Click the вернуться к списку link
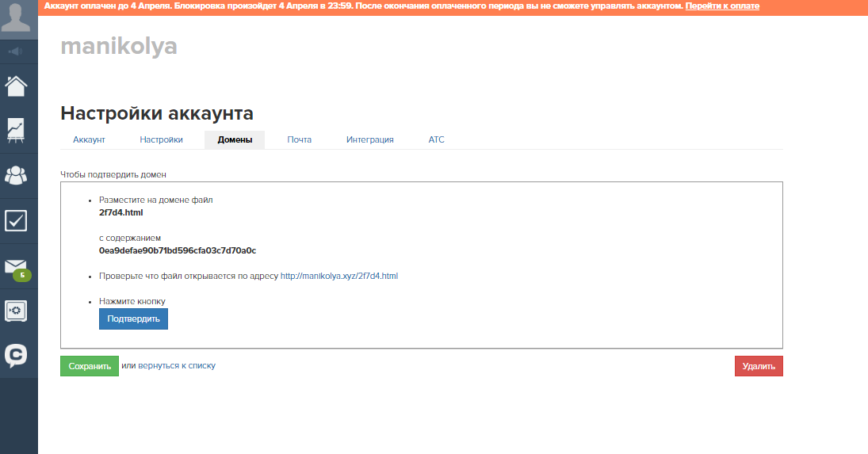 click(177, 366)
